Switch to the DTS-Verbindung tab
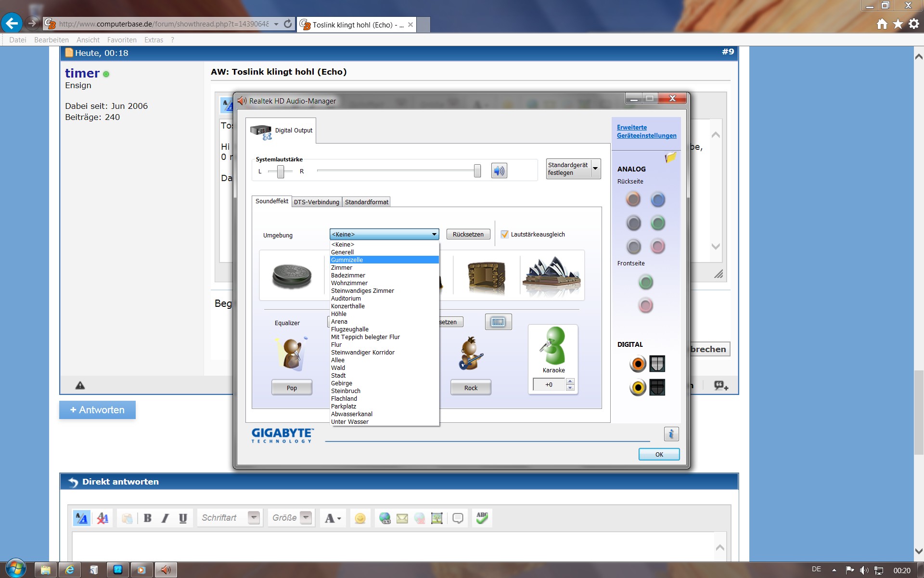924x578 pixels. tap(316, 202)
